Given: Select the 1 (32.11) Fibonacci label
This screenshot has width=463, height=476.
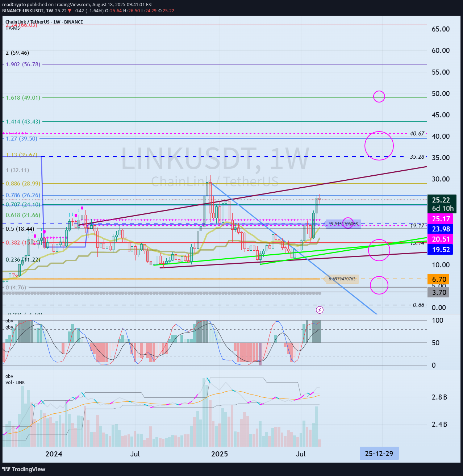Looking at the screenshot, I should (17, 170).
